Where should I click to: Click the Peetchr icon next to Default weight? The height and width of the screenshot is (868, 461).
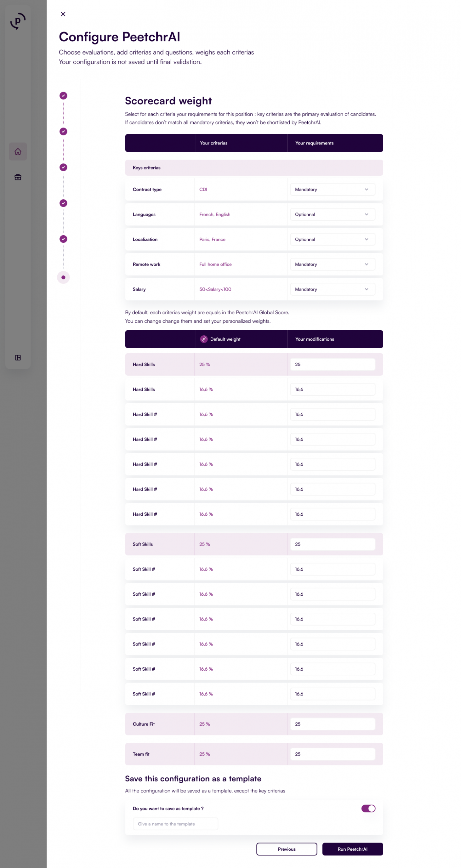(204, 339)
